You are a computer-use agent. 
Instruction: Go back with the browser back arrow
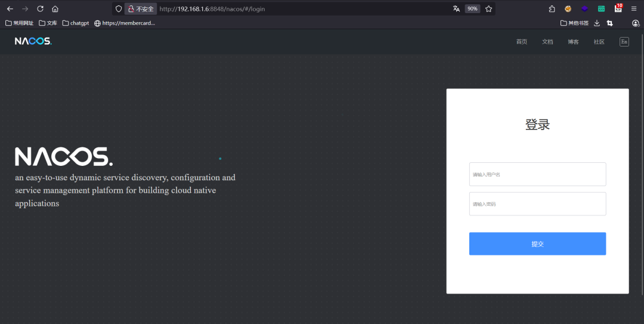(10, 8)
